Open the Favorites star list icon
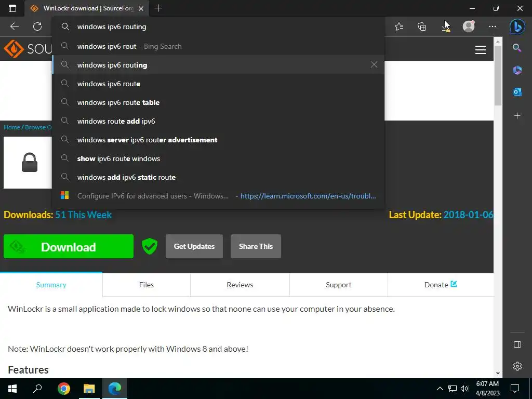 click(399, 26)
